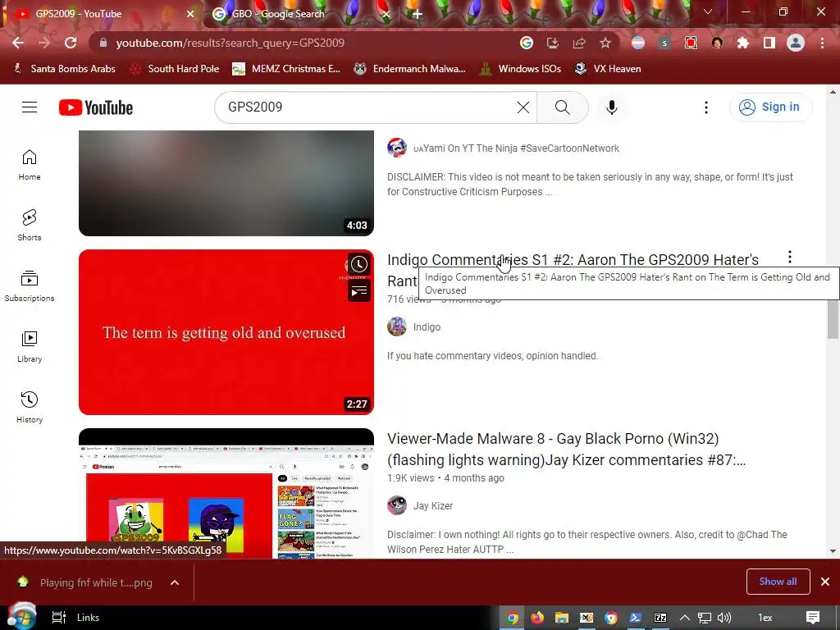The height and width of the screenshot is (630, 840).
Task: Open uaYami On YT The Ninja channel link
Action: point(517,148)
